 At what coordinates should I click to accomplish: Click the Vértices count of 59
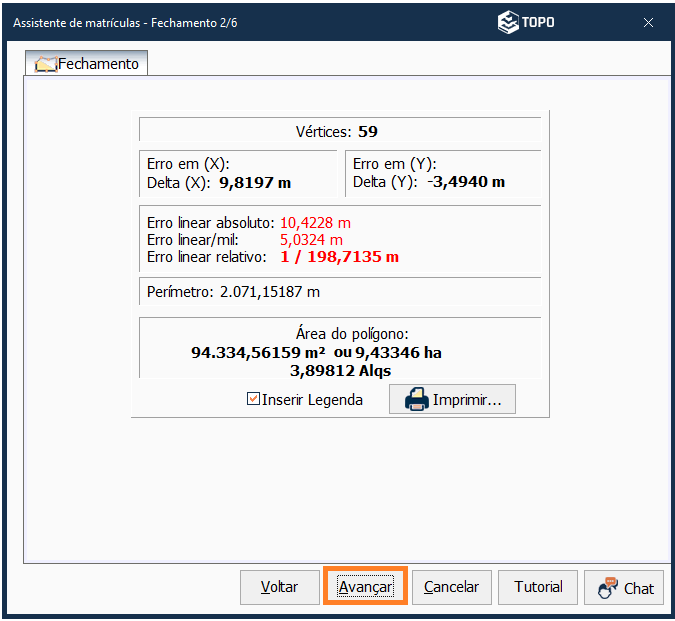(x=368, y=131)
